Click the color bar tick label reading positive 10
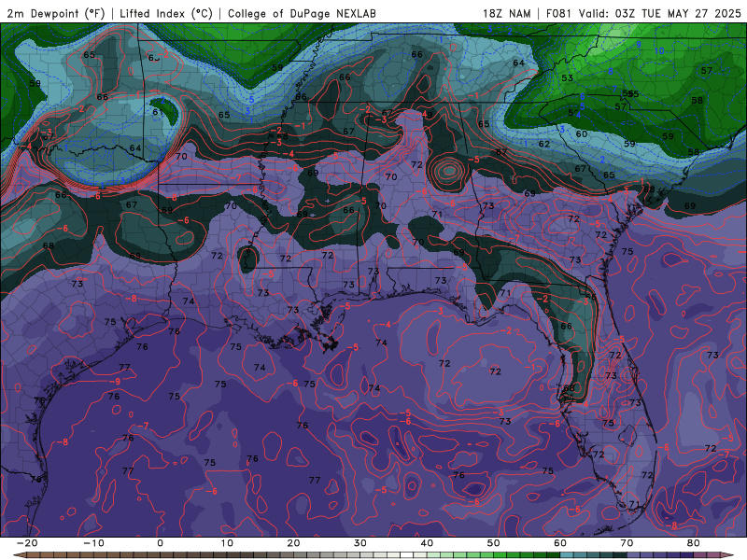747x560 pixels. click(227, 543)
